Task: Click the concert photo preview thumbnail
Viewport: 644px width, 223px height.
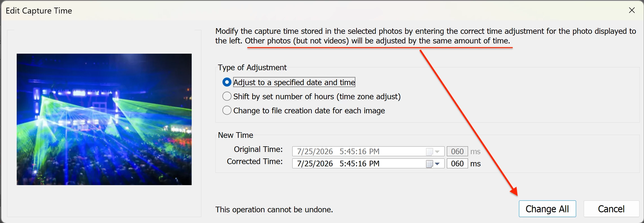Action: coord(104,119)
